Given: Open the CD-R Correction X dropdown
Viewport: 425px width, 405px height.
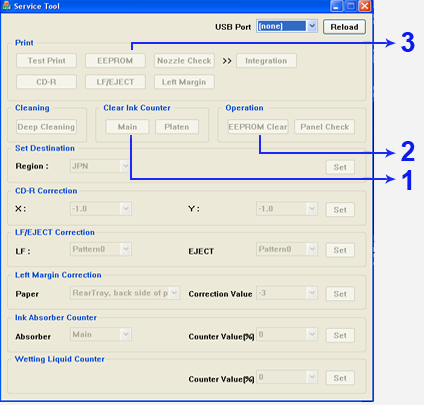Looking at the screenshot, I should (101, 209).
